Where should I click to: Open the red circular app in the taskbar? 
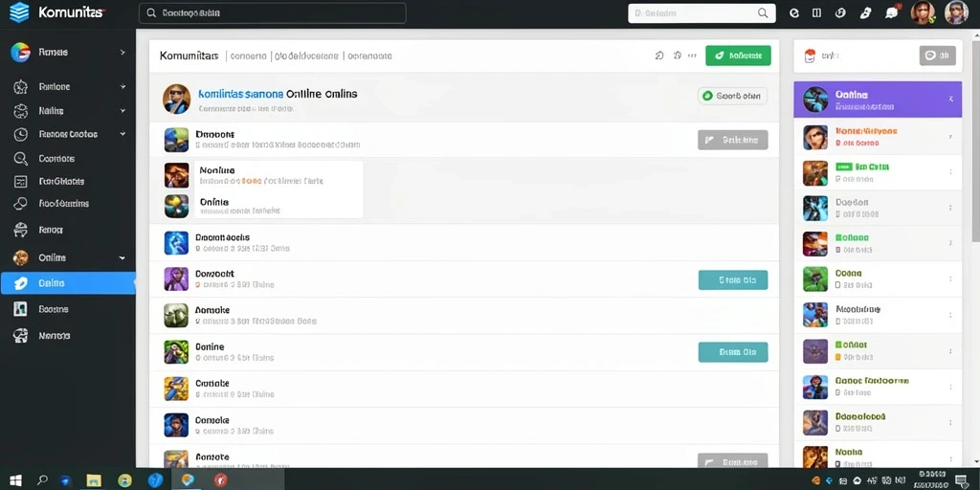pos(220,480)
